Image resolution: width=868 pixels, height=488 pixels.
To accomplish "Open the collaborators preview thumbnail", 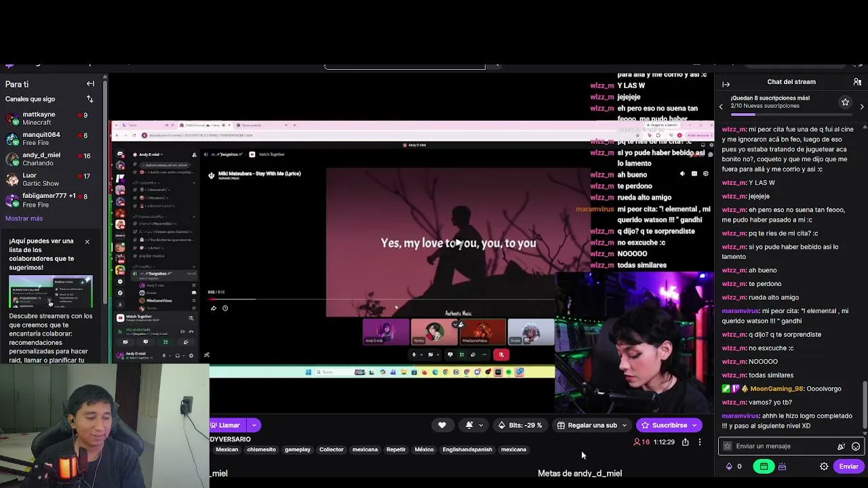I will tap(51, 291).
